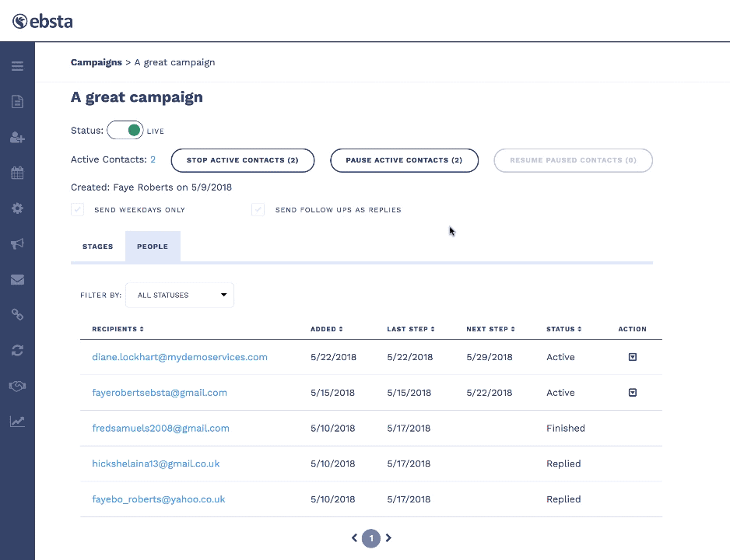Open action dropdown for fayerobertsebsta row

point(632,393)
